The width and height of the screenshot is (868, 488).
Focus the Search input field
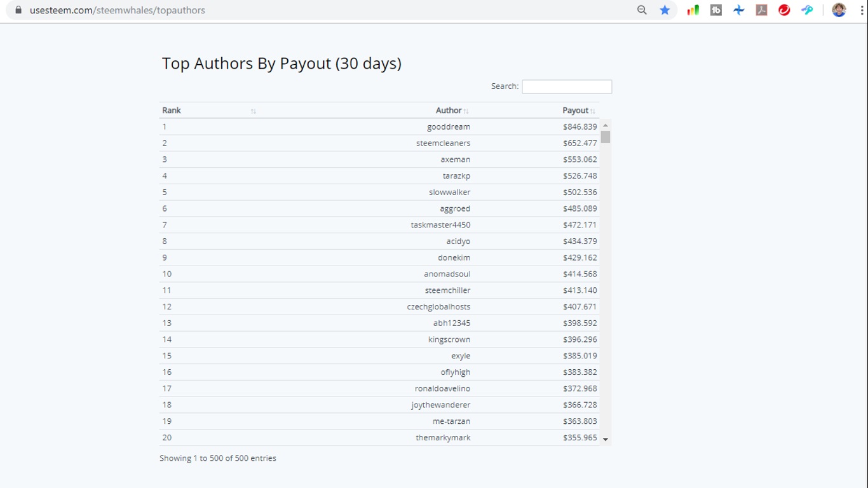(x=567, y=86)
